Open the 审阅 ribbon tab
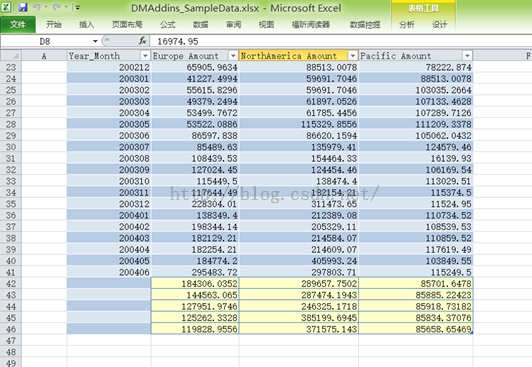532x367 pixels. click(233, 24)
